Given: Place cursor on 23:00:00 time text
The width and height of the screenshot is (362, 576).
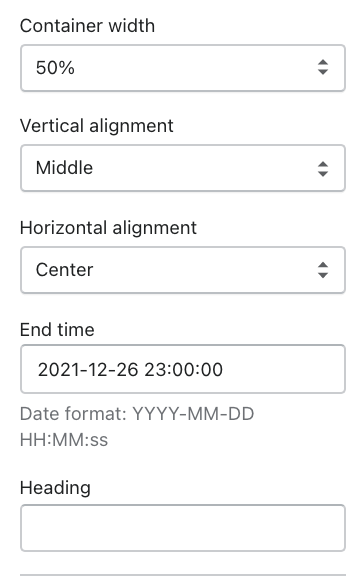Looking at the screenshot, I should click(183, 370).
